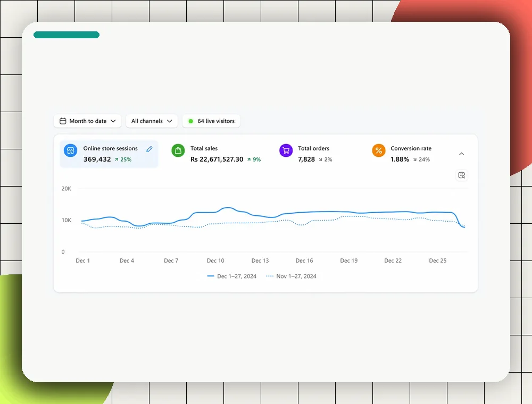Click the Dec 10 axis label
532x404 pixels.
pos(215,260)
